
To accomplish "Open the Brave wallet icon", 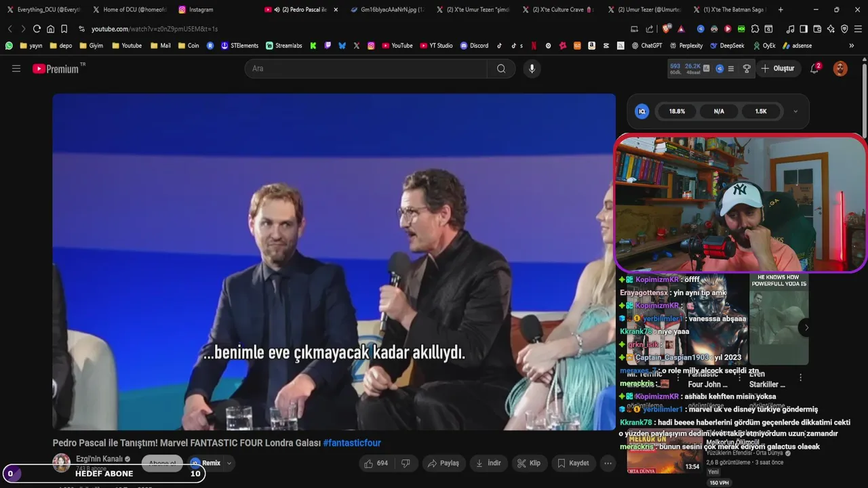I will (817, 29).
